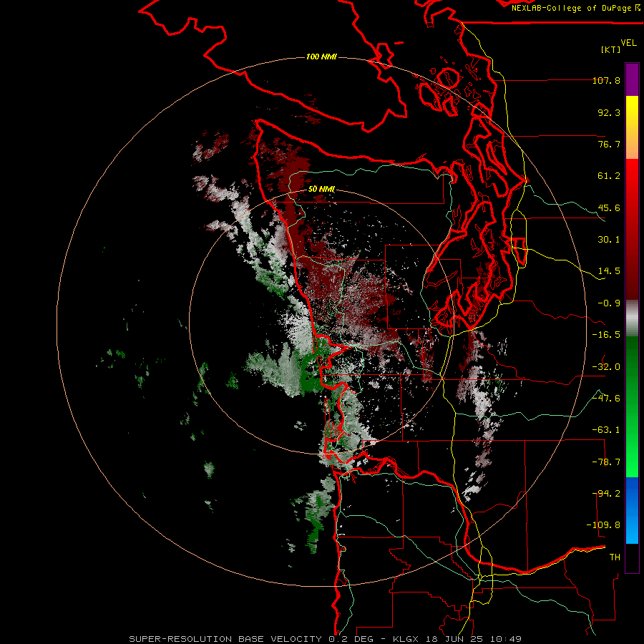Click the 30.1 velocity scale value

[609, 240]
